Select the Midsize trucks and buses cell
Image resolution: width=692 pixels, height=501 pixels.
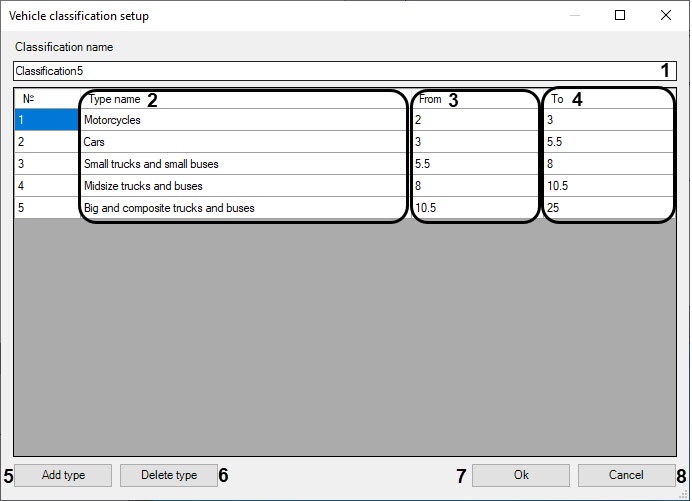point(246,186)
